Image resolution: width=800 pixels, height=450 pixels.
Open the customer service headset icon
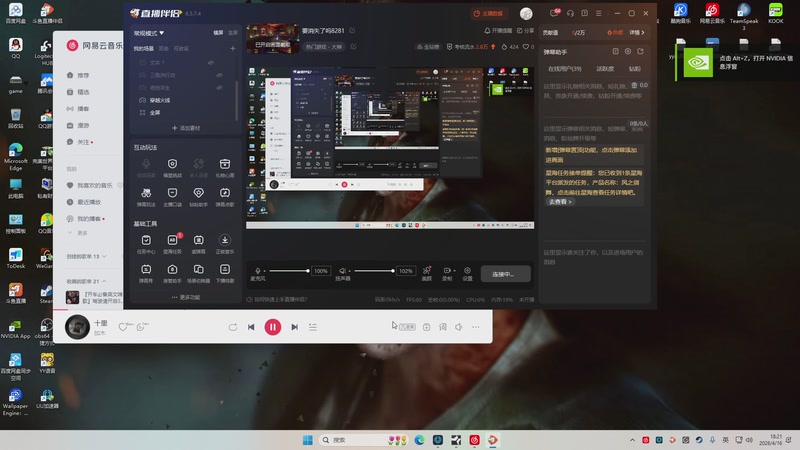[x=570, y=13]
